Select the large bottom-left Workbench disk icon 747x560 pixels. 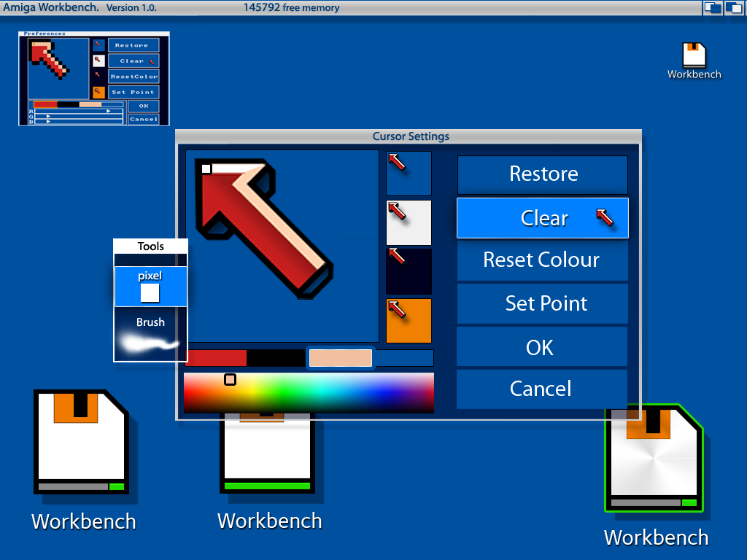pos(82,441)
